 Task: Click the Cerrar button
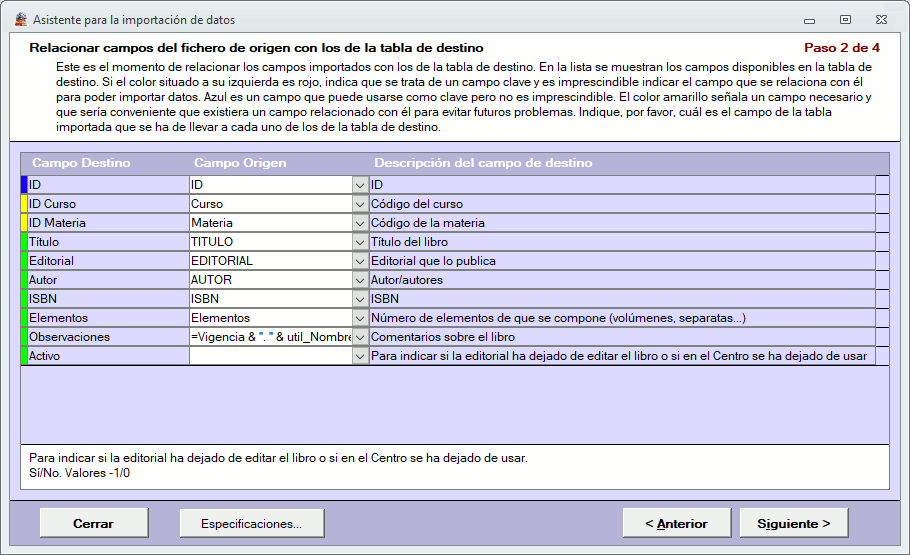tap(93, 524)
